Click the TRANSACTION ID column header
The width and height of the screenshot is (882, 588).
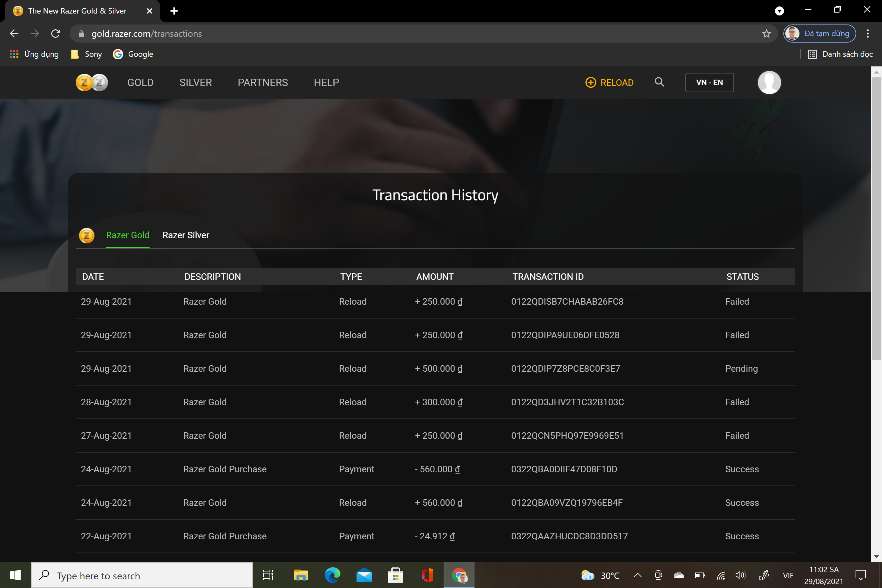[x=548, y=277]
